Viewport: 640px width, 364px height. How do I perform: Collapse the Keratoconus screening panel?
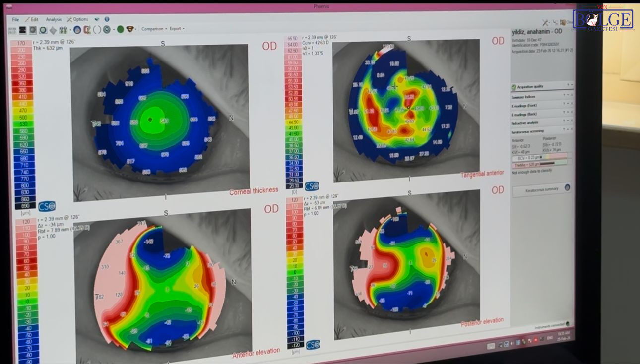pyautogui.click(x=542, y=131)
